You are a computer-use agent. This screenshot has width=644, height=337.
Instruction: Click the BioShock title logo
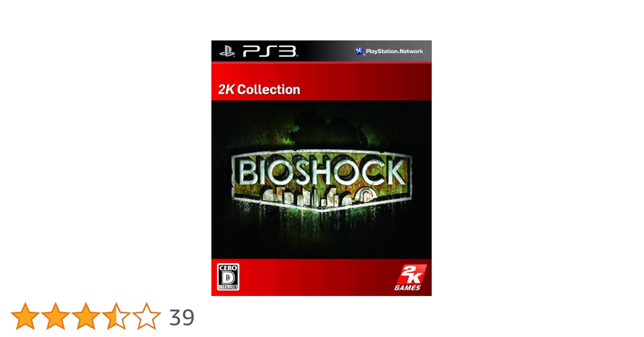point(321,179)
